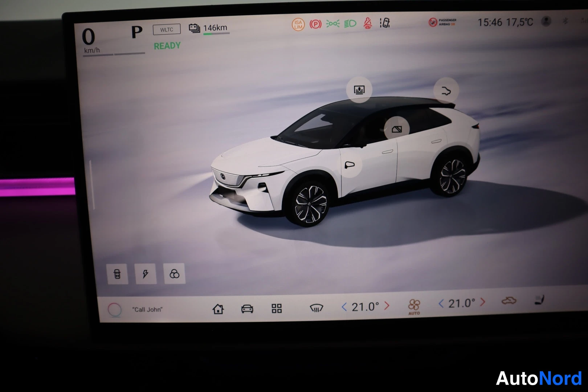Tap the tailgate open icon at the rear

[x=446, y=90]
